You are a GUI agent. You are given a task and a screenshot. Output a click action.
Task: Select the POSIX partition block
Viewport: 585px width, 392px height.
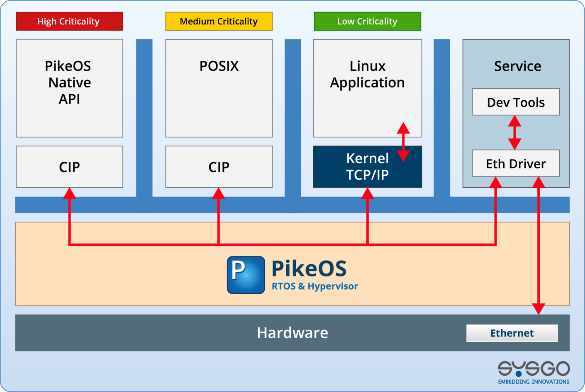tap(219, 87)
